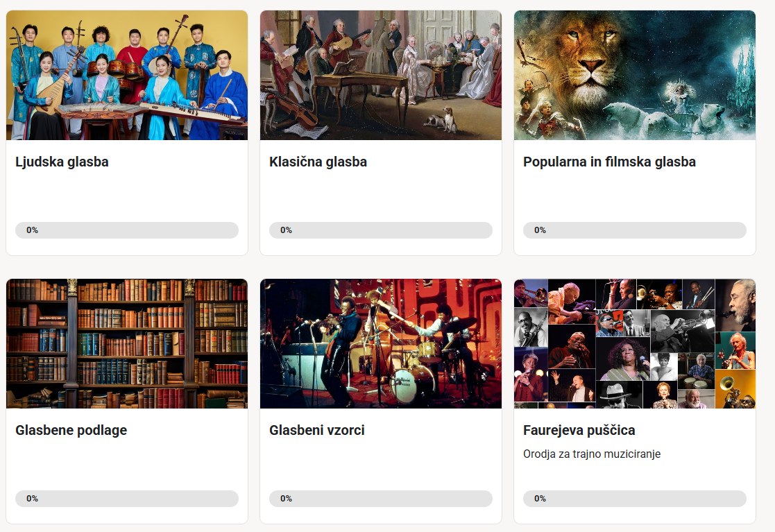Click the Ljudska glasba progress bar
This screenshot has width=775, height=532.
click(127, 230)
